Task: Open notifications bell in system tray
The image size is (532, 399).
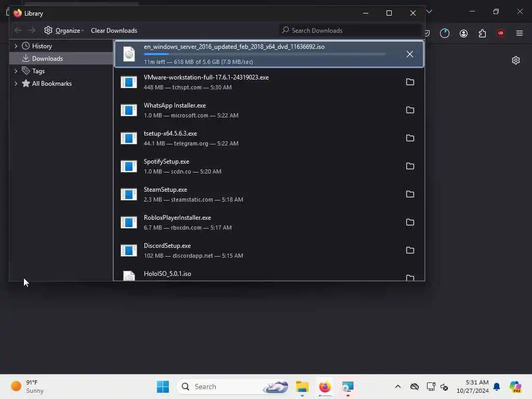Action: [x=497, y=387]
